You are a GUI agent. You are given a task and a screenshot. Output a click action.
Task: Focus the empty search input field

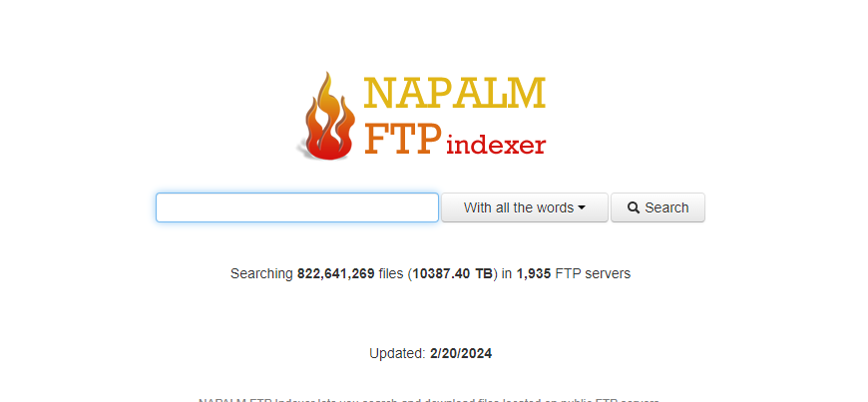coord(297,207)
